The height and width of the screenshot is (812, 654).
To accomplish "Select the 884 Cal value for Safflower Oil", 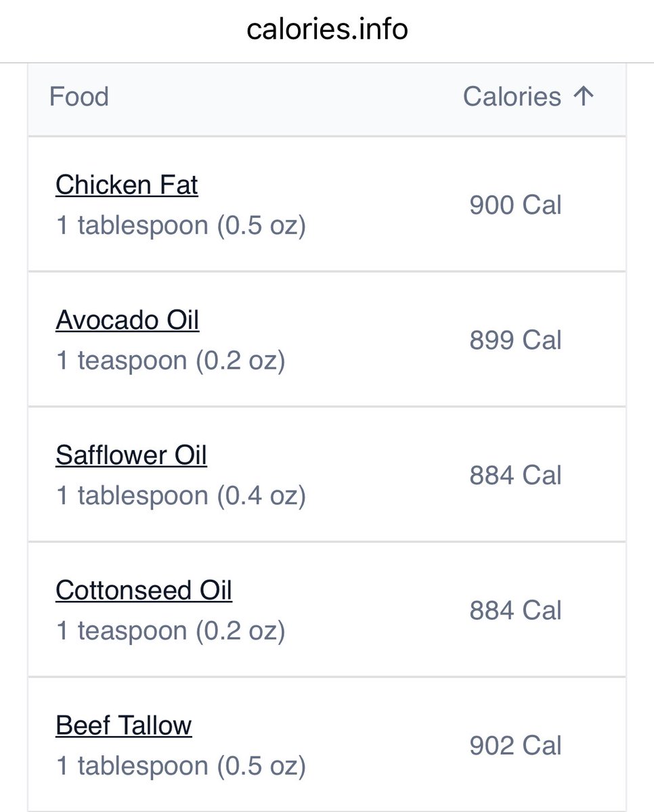I will (515, 475).
